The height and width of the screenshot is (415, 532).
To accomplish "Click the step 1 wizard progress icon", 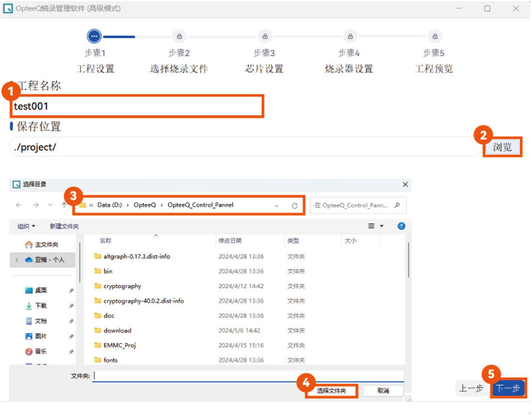I will click(x=94, y=37).
